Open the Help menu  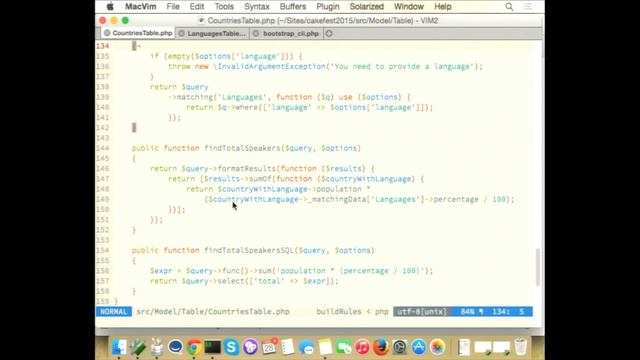[x=442, y=7]
